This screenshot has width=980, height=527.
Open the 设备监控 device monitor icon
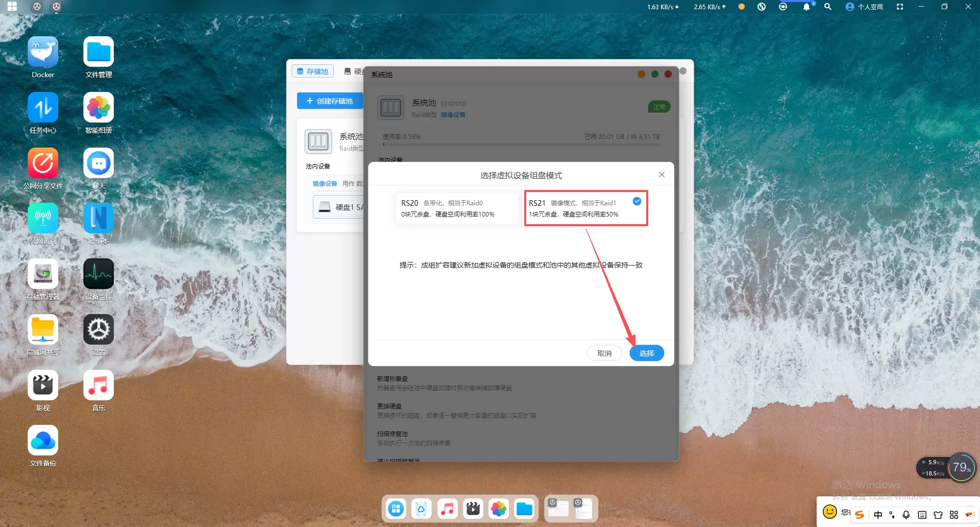click(x=99, y=274)
